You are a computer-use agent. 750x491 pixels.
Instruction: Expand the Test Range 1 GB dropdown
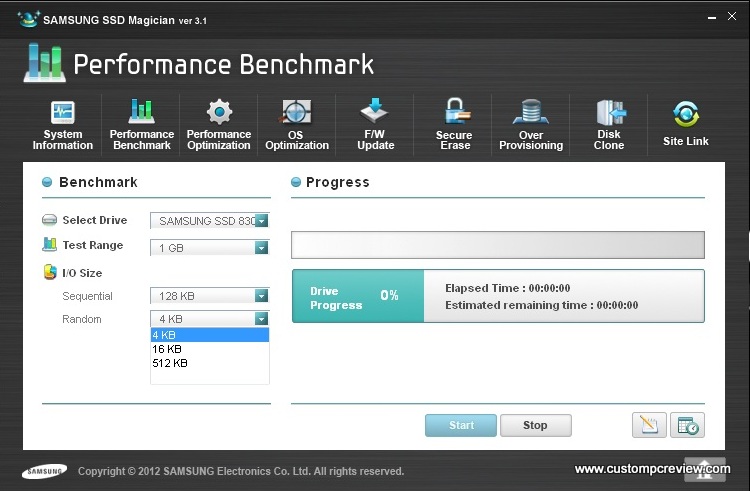(261, 248)
